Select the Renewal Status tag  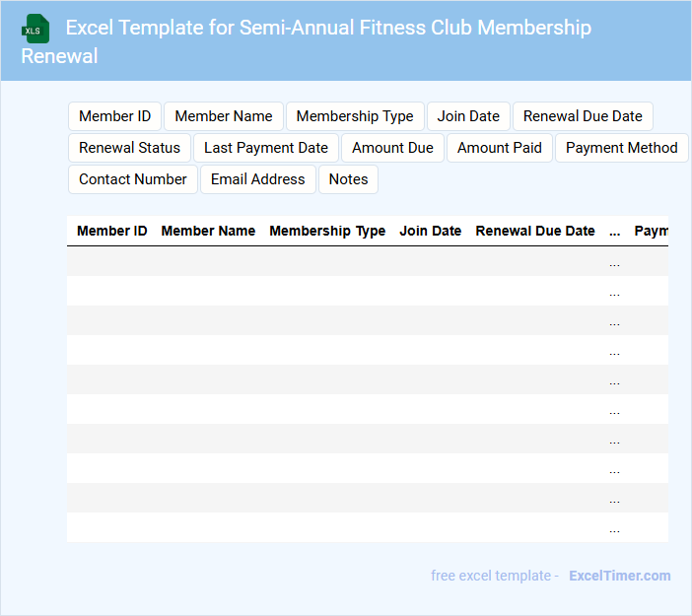point(129,148)
